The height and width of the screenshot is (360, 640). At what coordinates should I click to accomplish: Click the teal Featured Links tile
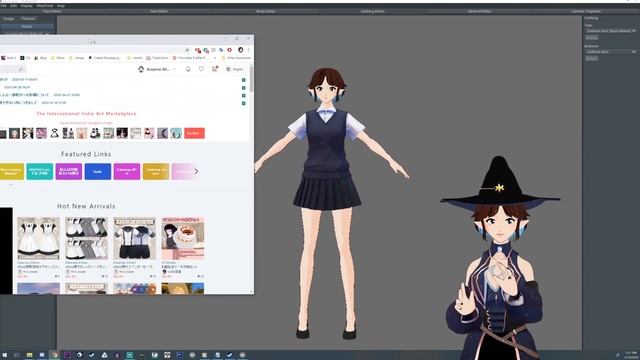click(x=40, y=171)
